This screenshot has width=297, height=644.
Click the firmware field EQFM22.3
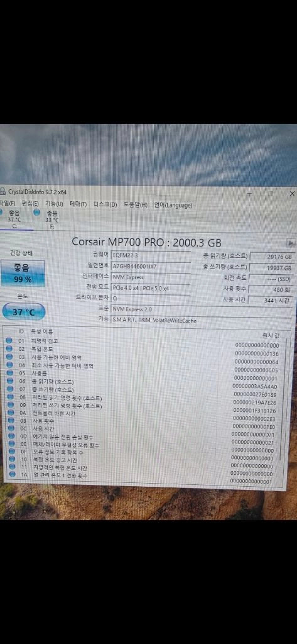[151, 255]
